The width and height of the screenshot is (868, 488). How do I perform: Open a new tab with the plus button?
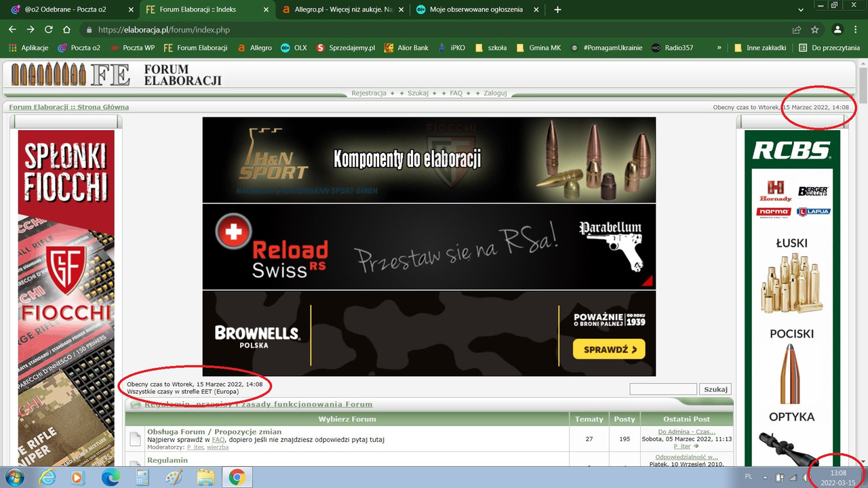(558, 9)
